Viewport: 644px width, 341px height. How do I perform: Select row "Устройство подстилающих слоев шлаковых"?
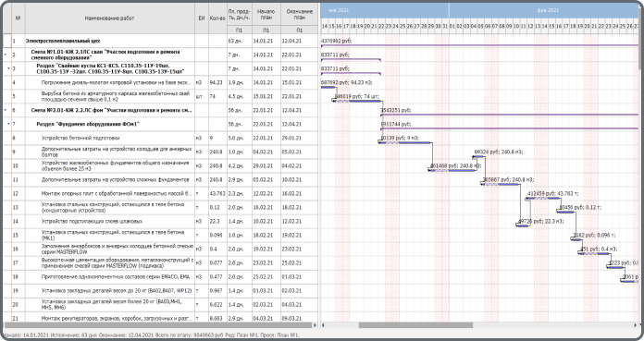coord(160,221)
